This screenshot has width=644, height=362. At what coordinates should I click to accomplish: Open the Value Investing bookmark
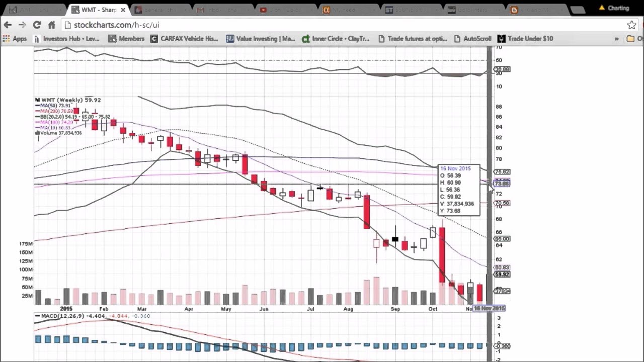pyautogui.click(x=261, y=39)
